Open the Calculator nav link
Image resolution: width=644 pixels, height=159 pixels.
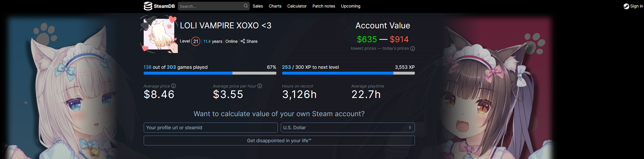click(x=297, y=6)
